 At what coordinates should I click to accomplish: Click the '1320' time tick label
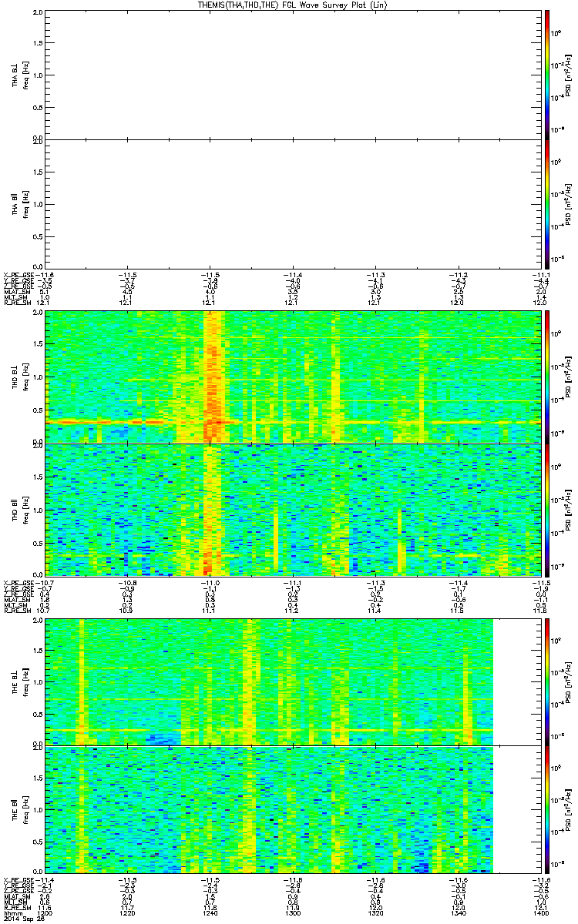pyautogui.click(x=375, y=914)
